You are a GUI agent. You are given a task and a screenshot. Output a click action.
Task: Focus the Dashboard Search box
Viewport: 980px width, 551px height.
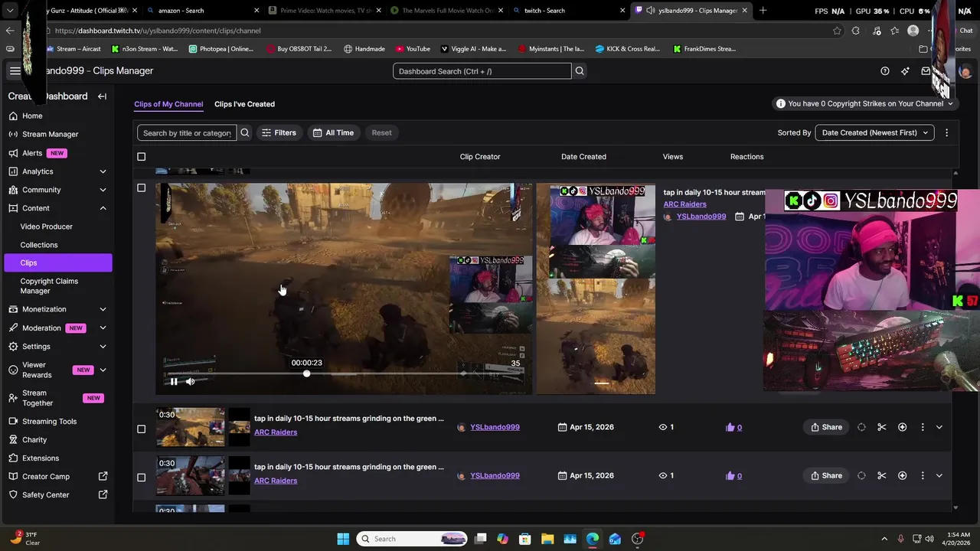click(x=482, y=71)
